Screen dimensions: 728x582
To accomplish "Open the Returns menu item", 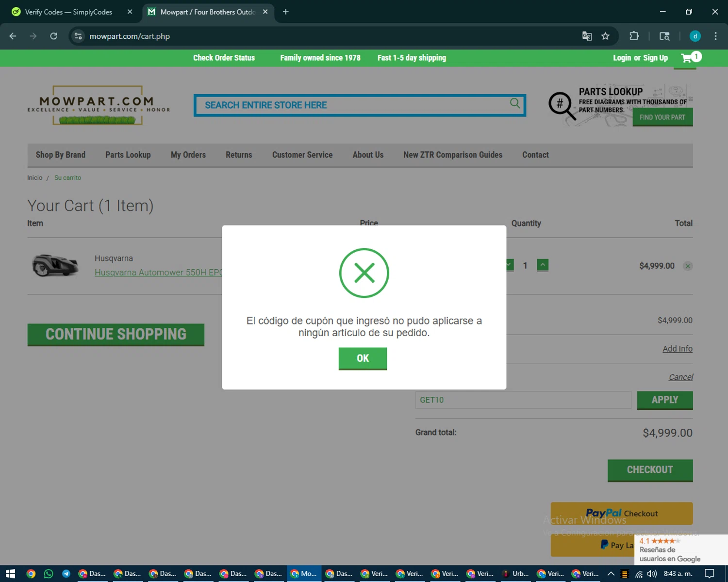I will pos(239,155).
